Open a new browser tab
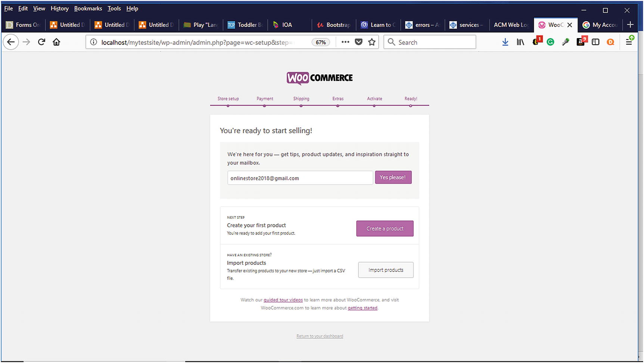This screenshot has width=644, height=363. coord(631,25)
